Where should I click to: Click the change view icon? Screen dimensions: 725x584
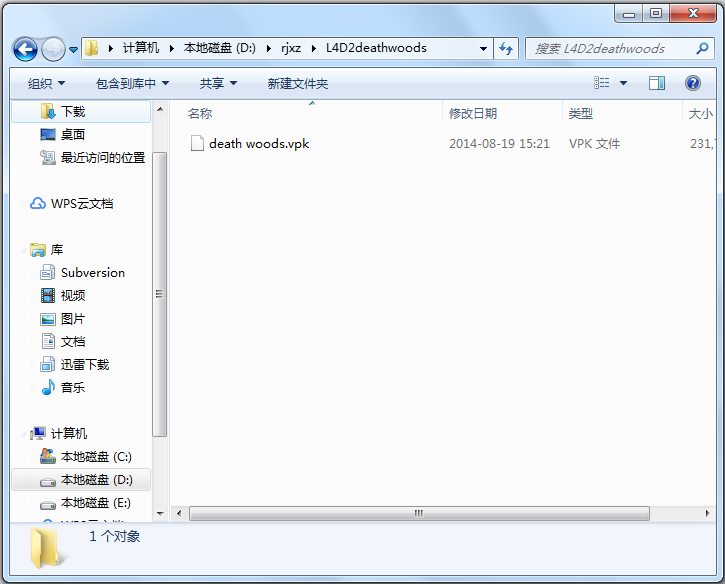point(602,83)
